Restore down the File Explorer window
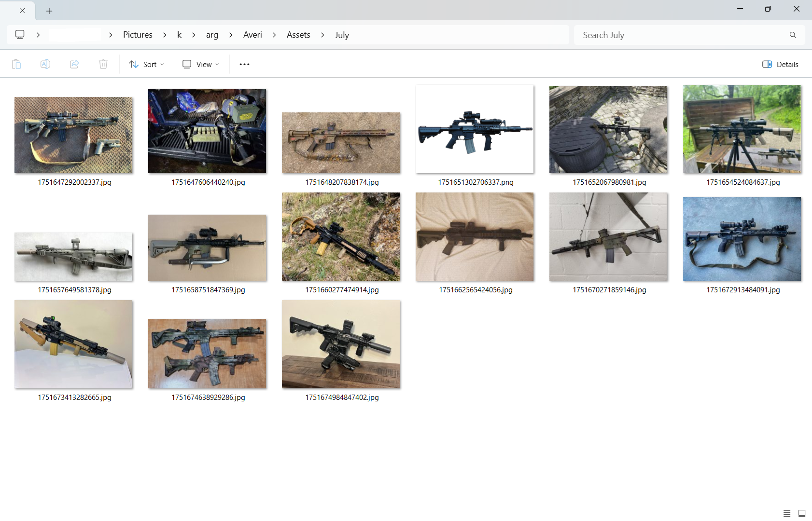 pos(768,9)
